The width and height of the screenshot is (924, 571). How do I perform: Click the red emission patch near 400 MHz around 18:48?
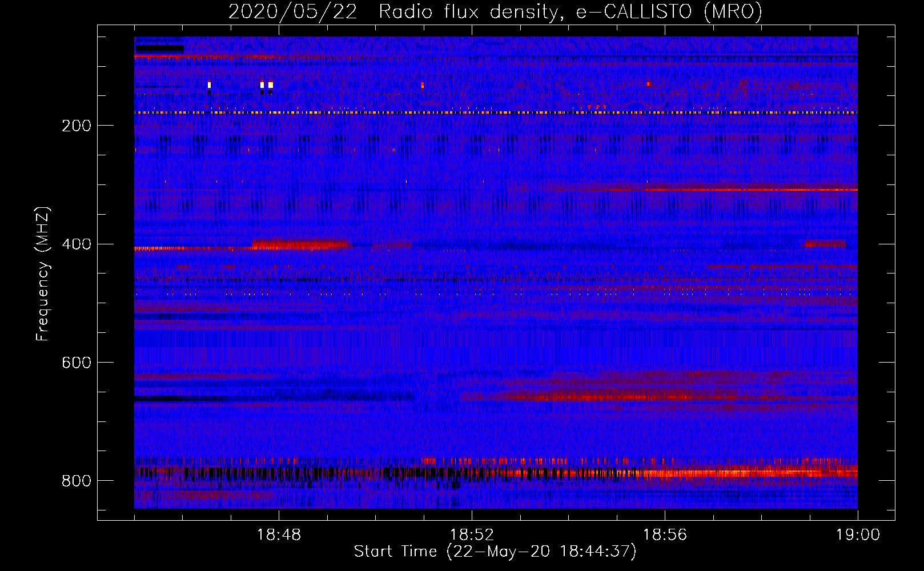(x=300, y=245)
